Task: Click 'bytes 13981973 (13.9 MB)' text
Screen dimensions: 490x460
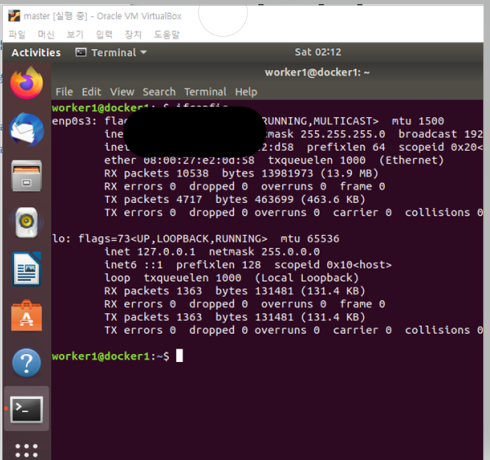Action: click(x=300, y=173)
